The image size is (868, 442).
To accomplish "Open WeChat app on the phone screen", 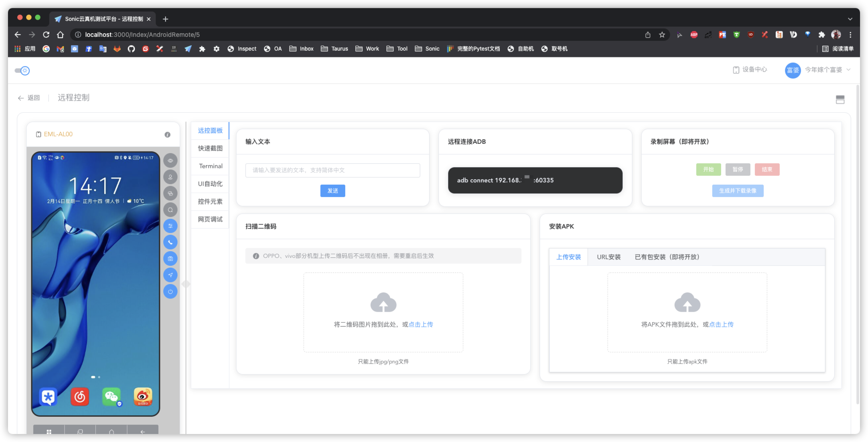I will 112,397.
